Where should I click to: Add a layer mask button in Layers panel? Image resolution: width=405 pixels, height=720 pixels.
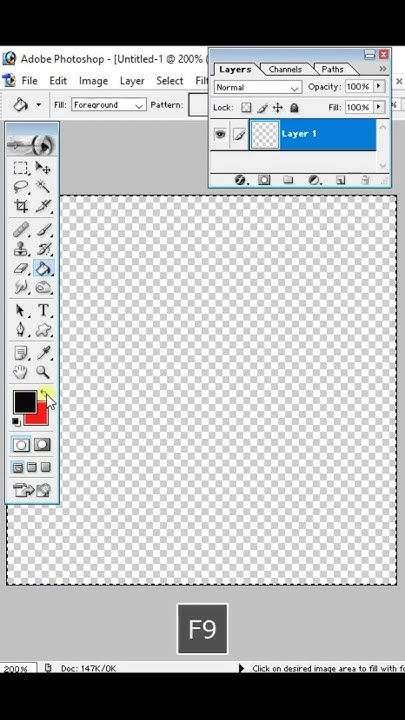click(264, 180)
